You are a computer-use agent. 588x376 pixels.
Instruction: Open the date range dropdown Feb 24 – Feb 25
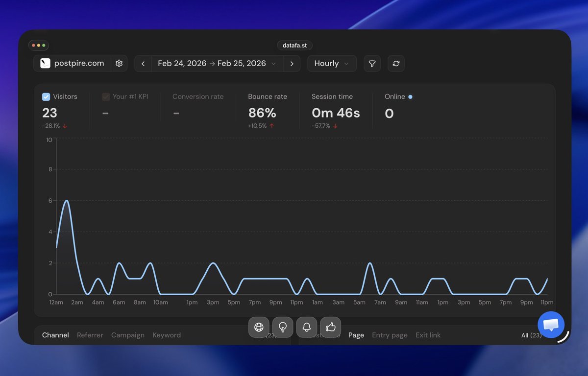coord(217,63)
